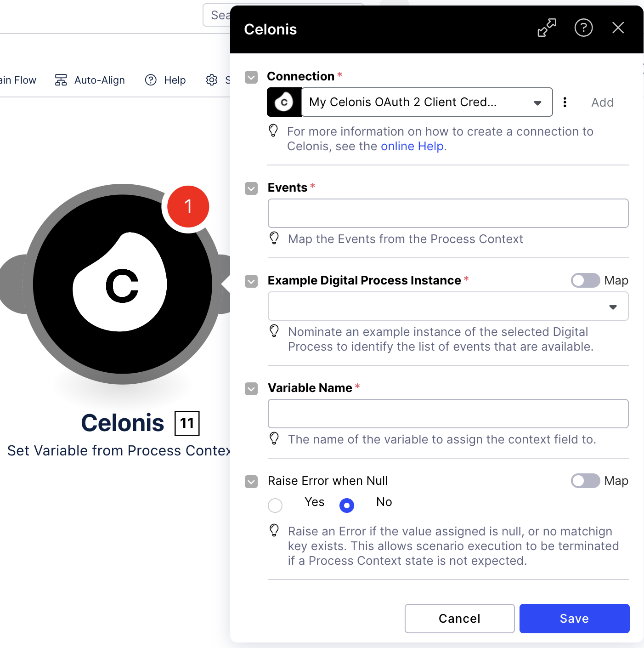Screen dimensions: 644x648
Task: Select the large Celonis module on canvas
Action: coord(122,284)
